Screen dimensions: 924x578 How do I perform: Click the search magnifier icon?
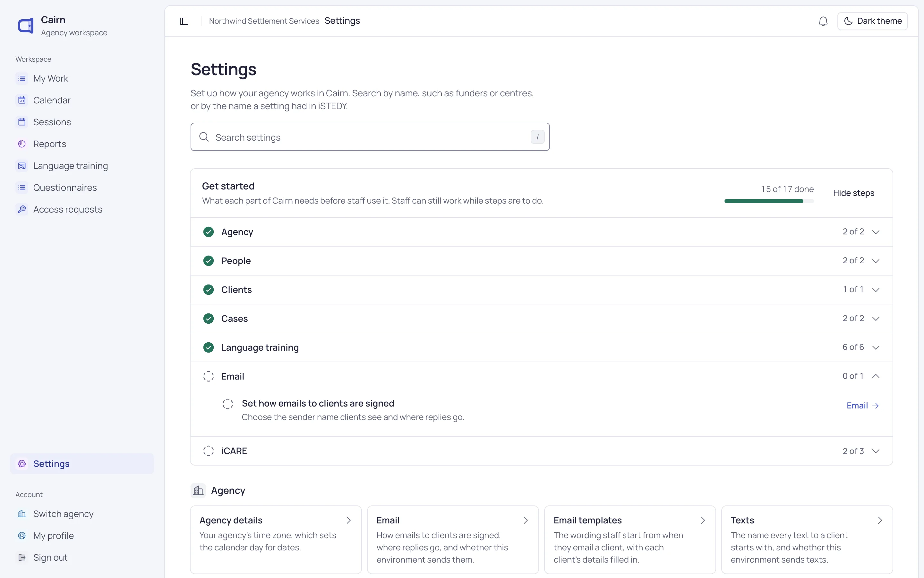pos(204,137)
